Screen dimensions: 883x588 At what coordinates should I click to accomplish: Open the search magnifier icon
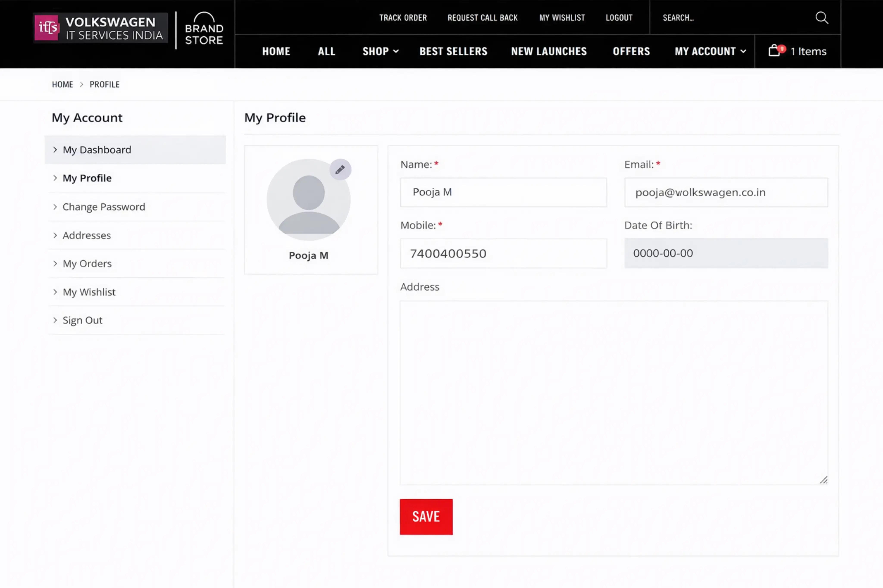click(822, 18)
